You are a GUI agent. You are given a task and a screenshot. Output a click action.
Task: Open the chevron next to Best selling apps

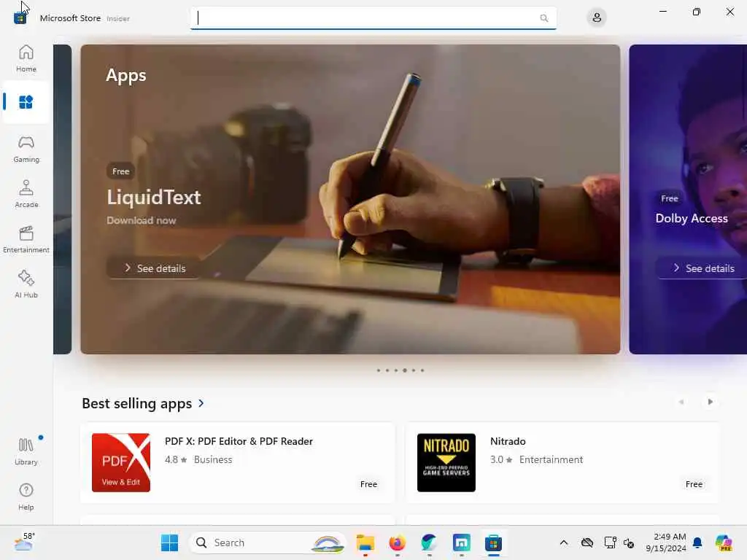pyautogui.click(x=201, y=403)
